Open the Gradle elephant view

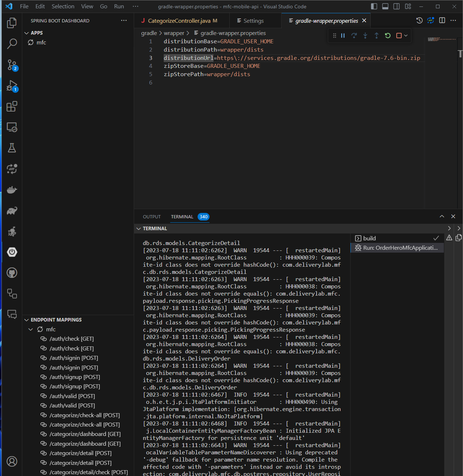pyautogui.click(x=12, y=211)
